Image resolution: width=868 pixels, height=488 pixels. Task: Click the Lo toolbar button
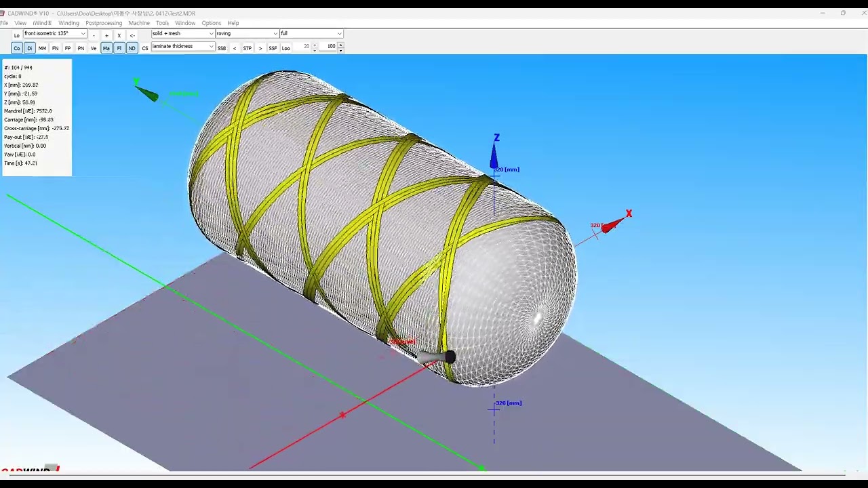tap(17, 35)
